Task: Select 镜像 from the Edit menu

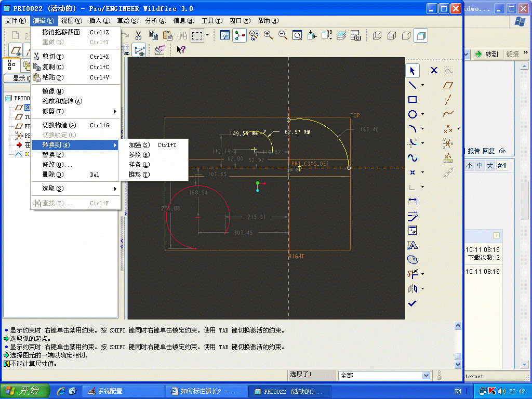Action: tap(76, 91)
